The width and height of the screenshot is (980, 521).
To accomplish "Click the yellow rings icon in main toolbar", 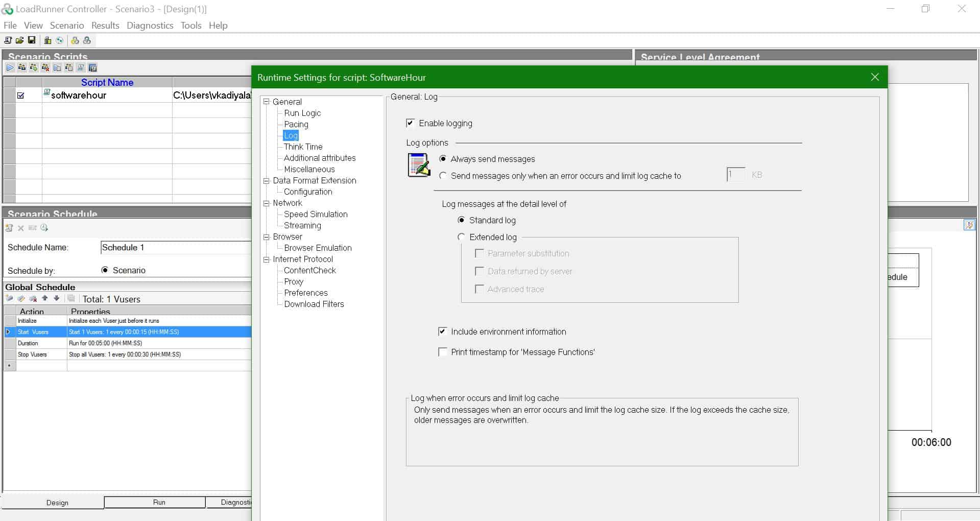I will point(75,40).
